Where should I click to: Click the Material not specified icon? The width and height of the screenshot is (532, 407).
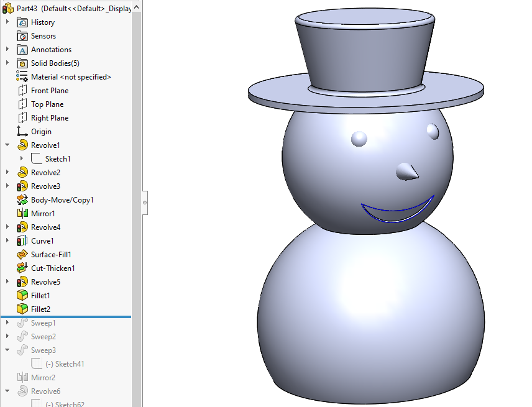22,77
